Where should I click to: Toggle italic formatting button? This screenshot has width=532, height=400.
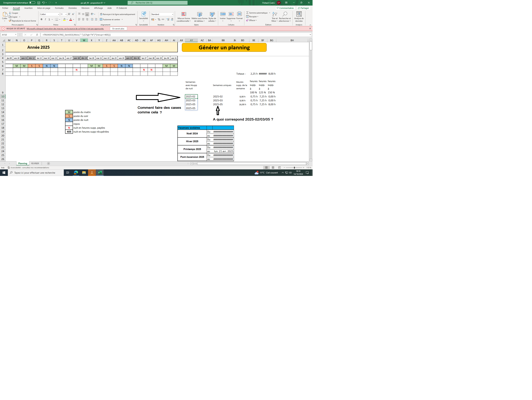click(x=45, y=19)
